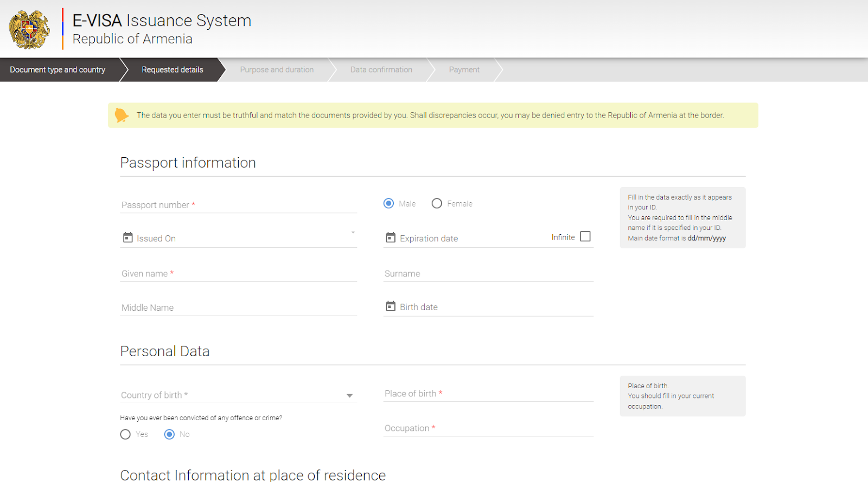The height and width of the screenshot is (482, 868).
Task: Open the Expiration date calendar icon
Action: pos(391,237)
